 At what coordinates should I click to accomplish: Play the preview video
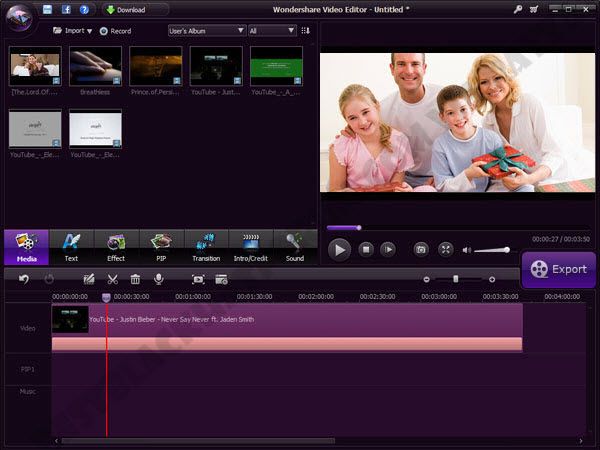339,250
